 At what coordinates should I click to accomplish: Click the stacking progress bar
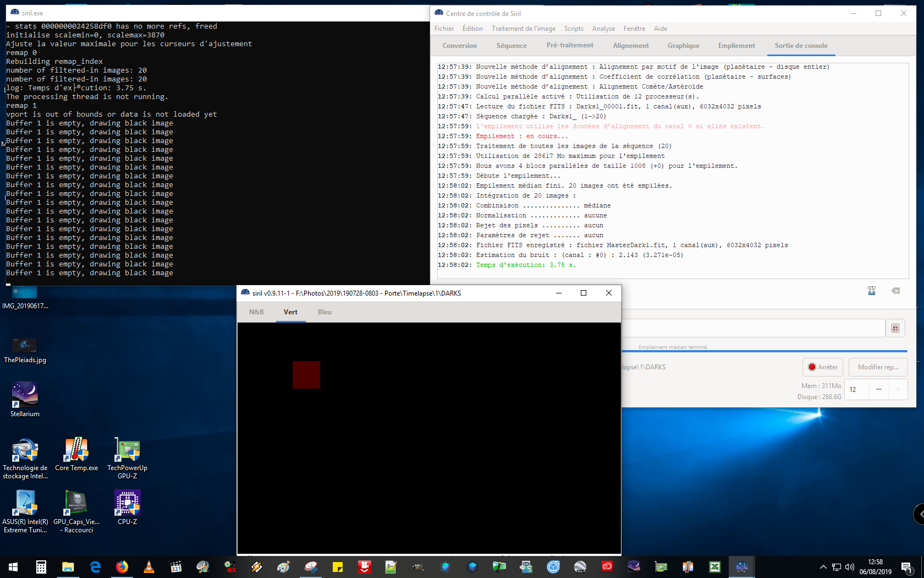(x=765, y=351)
